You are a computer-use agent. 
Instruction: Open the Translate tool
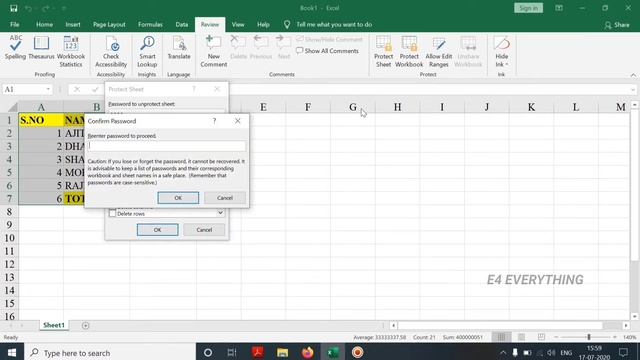tap(179, 48)
